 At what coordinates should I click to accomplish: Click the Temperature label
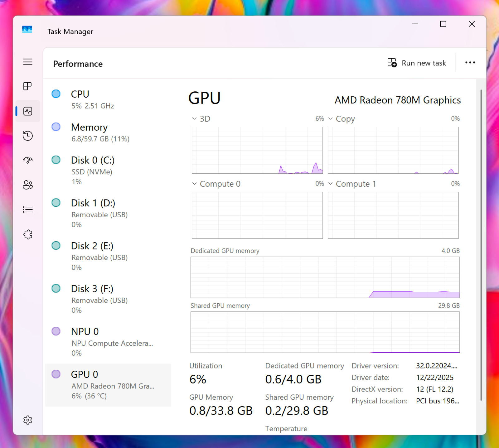pos(286,429)
